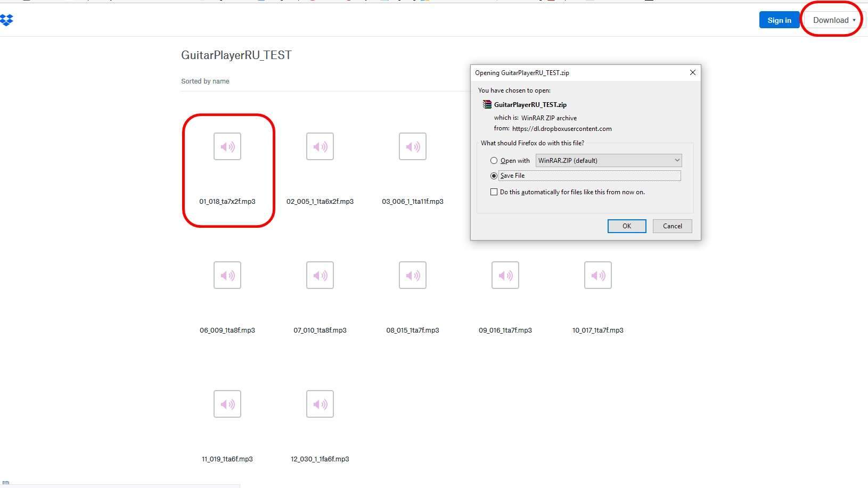The width and height of the screenshot is (868, 488).
Task: Open audio icon for 09_016_1ta7f.mp3
Action: [505, 275]
